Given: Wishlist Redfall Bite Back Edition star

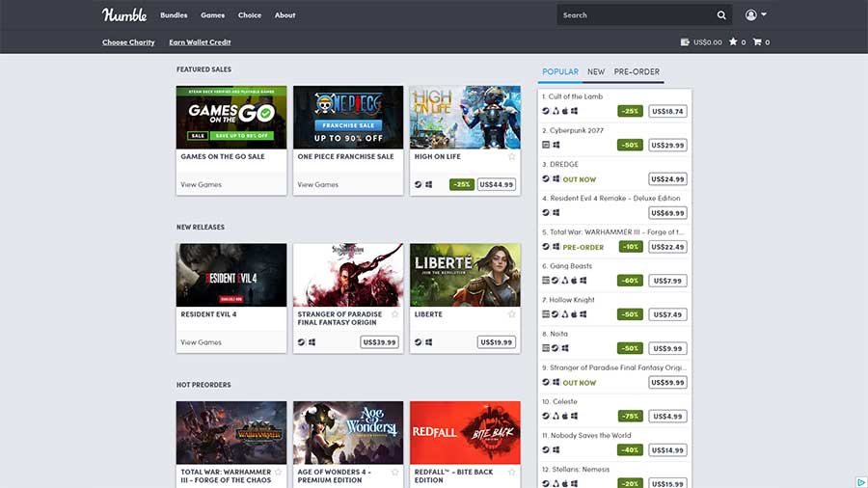Looking at the screenshot, I should click(511, 472).
